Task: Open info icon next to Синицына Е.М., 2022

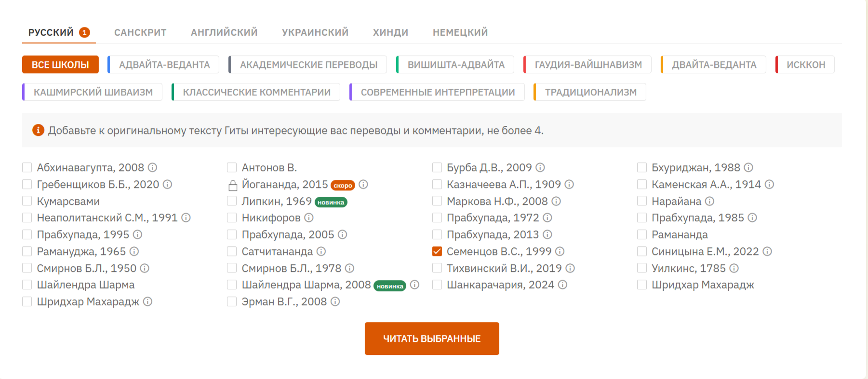Action: [x=767, y=251]
